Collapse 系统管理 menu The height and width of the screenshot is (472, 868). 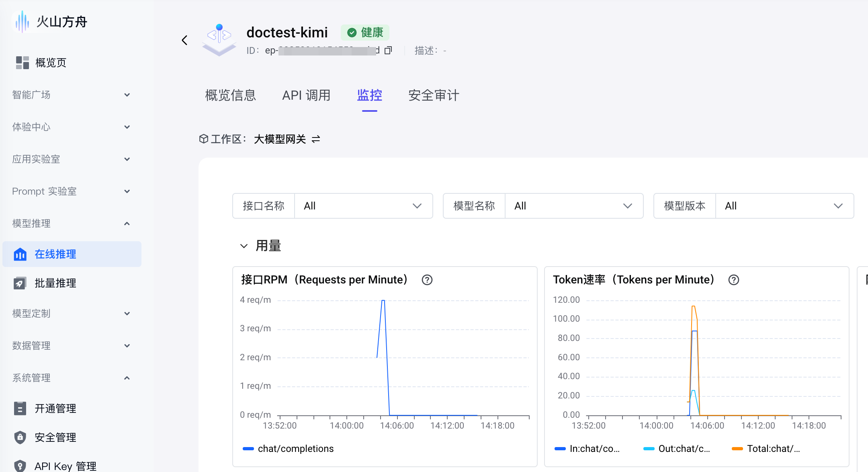127,378
